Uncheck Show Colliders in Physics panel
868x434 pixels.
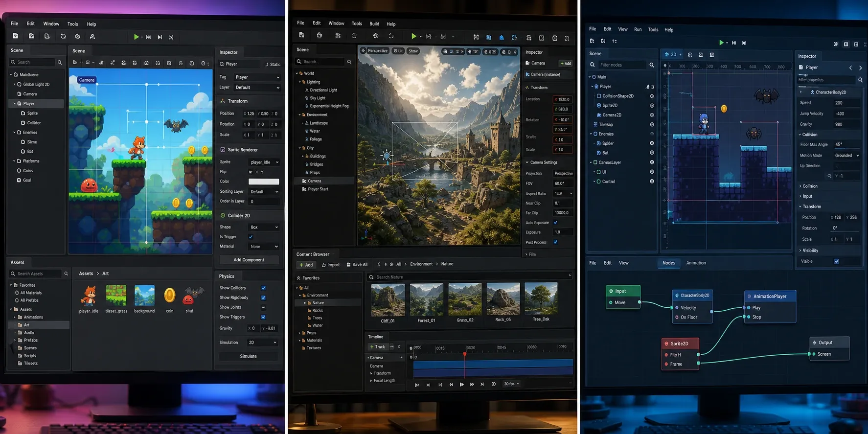point(263,288)
